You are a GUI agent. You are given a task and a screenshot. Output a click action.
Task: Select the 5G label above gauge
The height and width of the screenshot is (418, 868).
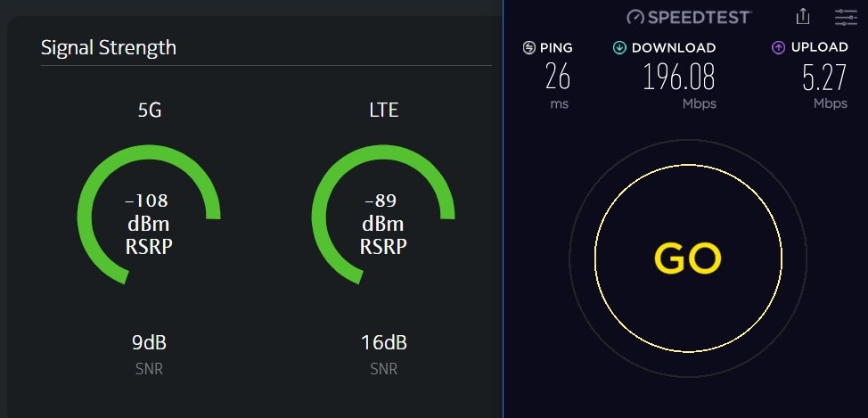click(x=149, y=111)
